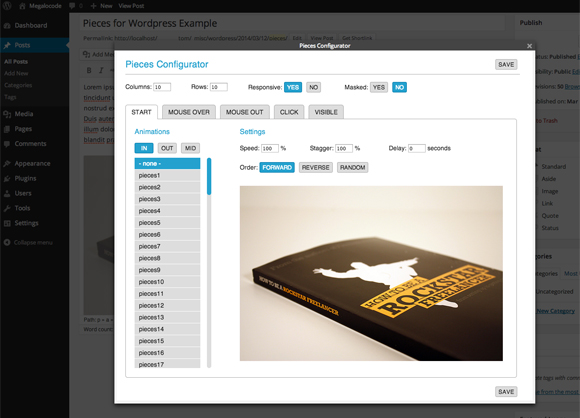Screen dimensions: 580x418
Task: Select pieces1 in animations list
Action: tap(167, 175)
